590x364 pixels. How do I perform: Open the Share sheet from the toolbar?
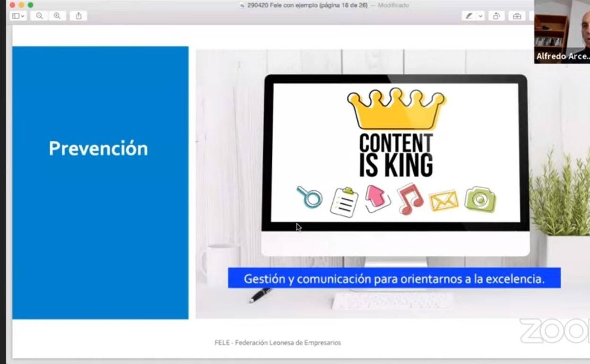coord(78,16)
